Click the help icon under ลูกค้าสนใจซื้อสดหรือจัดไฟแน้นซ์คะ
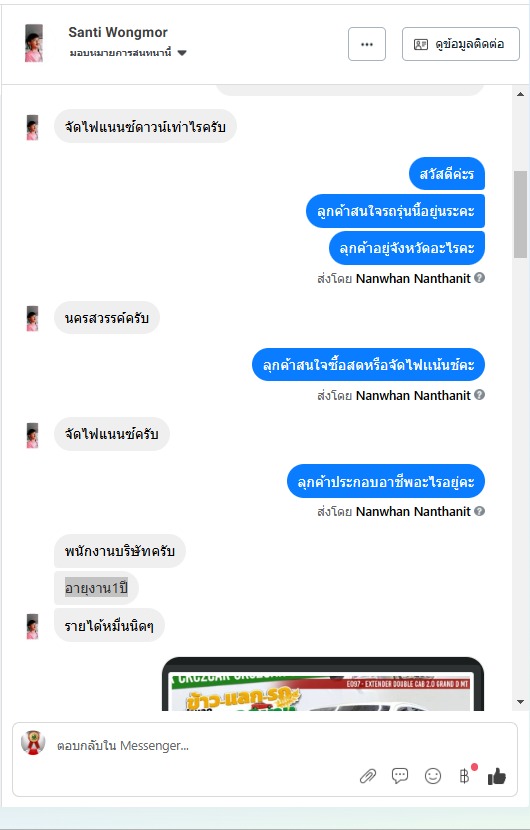 [479, 394]
